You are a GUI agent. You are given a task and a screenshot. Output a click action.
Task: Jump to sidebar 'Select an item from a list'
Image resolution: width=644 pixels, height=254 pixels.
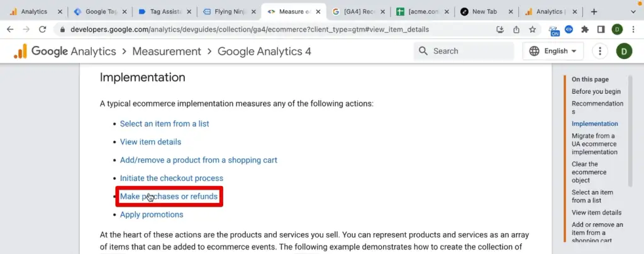click(592, 196)
